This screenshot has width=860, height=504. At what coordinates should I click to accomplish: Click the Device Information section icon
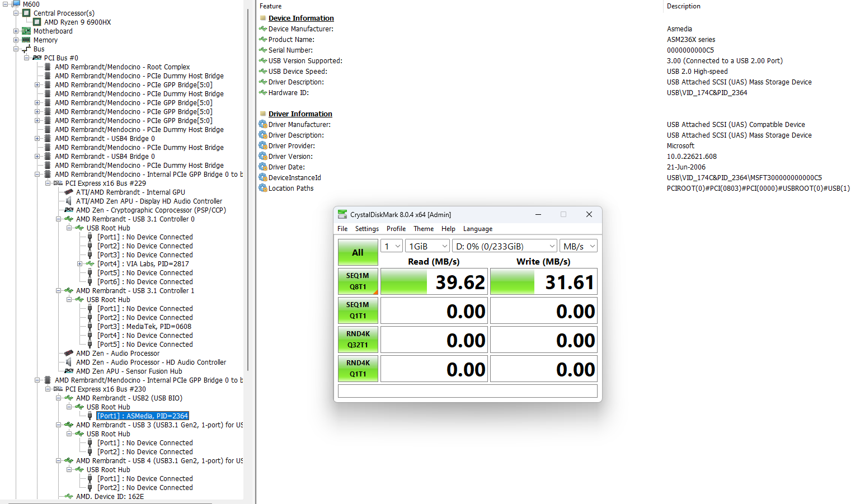[x=263, y=18]
